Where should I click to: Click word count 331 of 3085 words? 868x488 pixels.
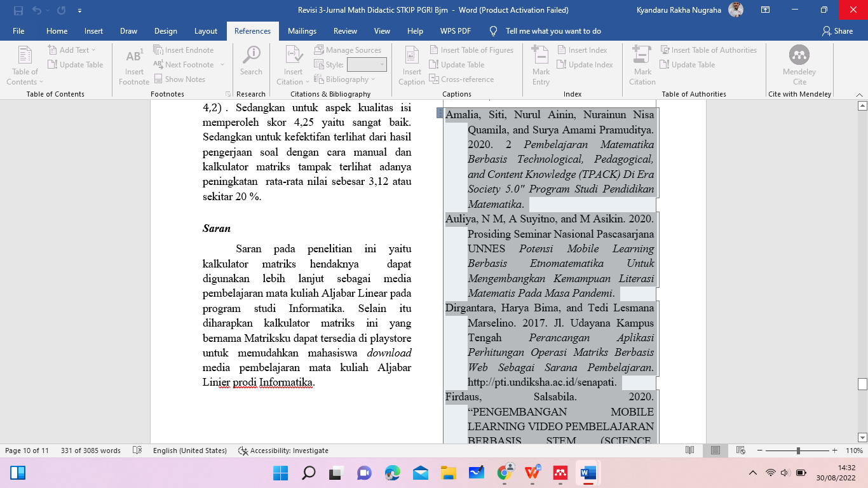click(91, 451)
